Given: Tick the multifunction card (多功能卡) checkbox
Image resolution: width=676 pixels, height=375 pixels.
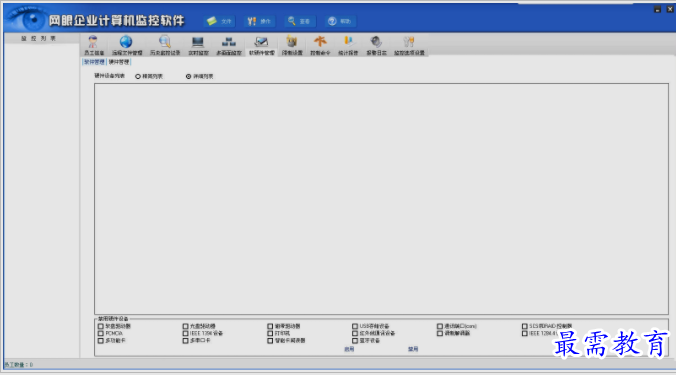Looking at the screenshot, I should (100, 341).
